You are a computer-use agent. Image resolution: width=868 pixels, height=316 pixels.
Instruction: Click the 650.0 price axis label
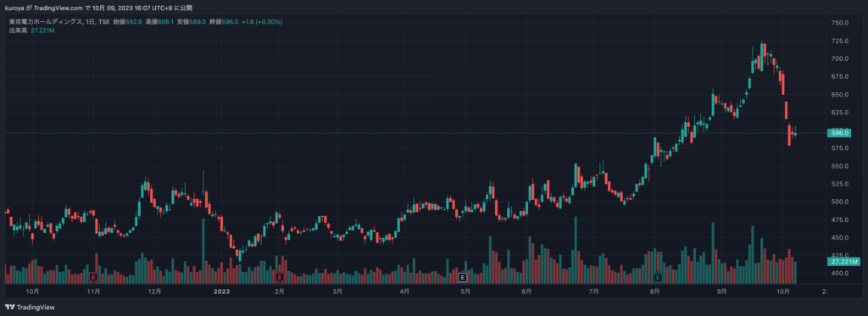pyautogui.click(x=840, y=95)
